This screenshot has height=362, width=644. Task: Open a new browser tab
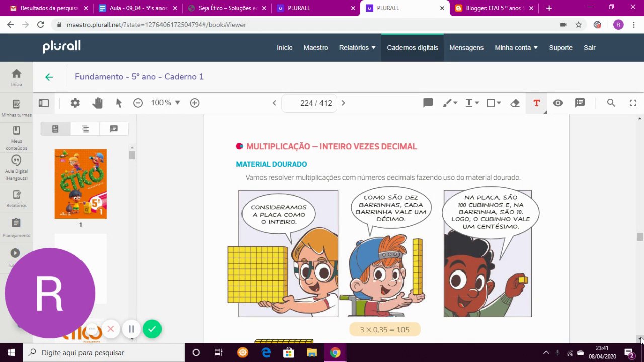(549, 8)
